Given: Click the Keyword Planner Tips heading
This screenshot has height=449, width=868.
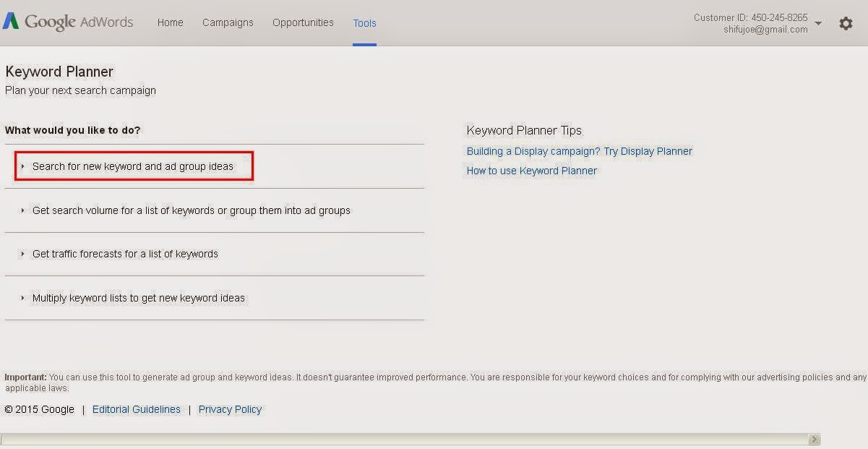Looking at the screenshot, I should [x=524, y=130].
